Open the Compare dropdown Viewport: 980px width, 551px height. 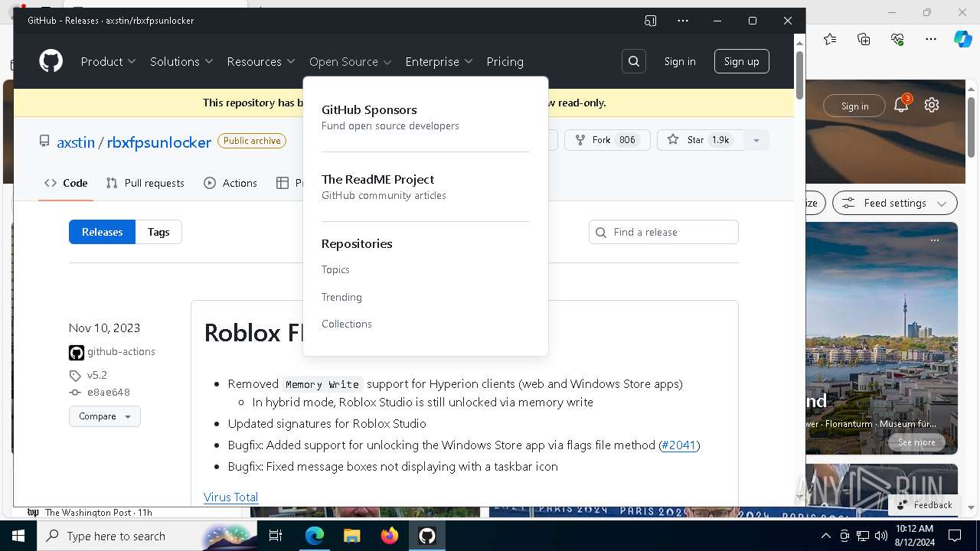[105, 416]
